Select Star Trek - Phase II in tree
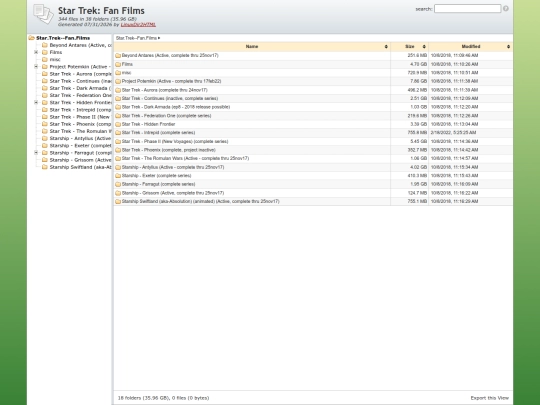Image resolution: width=540 pixels, height=405 pixels. (x=80, y=117)
